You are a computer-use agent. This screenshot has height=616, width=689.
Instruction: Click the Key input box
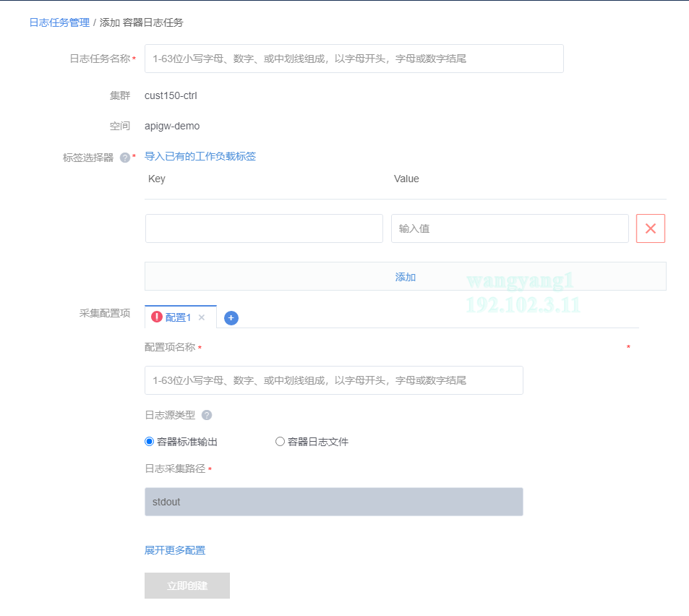[x=264, y=228]
